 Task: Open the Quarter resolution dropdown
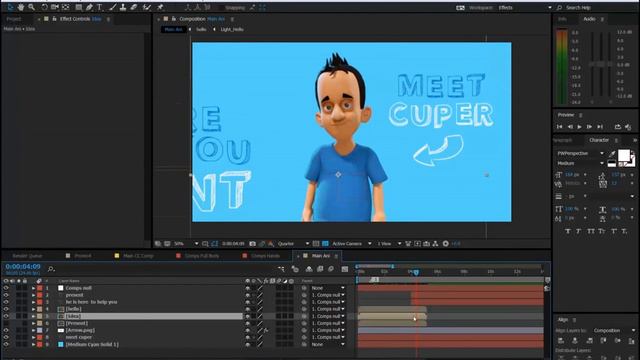pos(293,244)
